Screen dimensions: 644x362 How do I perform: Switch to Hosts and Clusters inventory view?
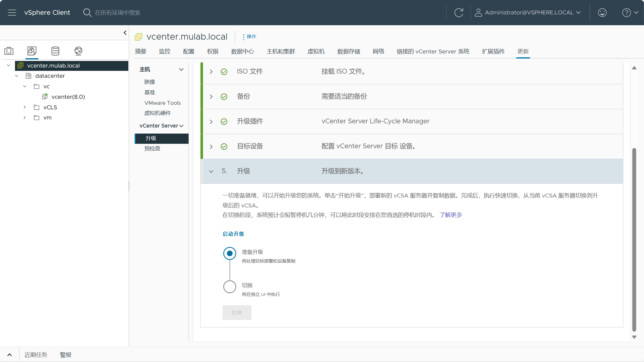9,51
